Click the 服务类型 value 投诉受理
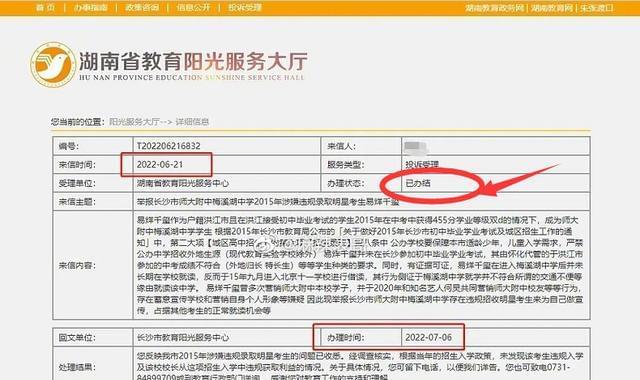The image size is (640, 380). (x=422, y=164)
